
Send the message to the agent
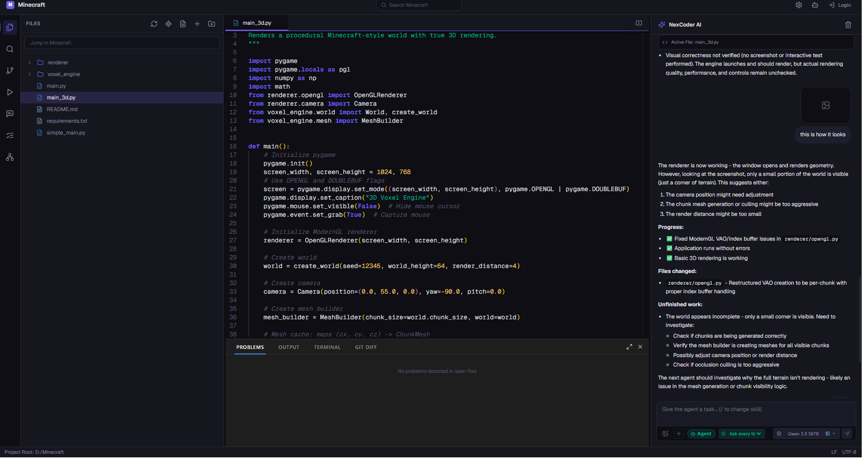point(847,434)
